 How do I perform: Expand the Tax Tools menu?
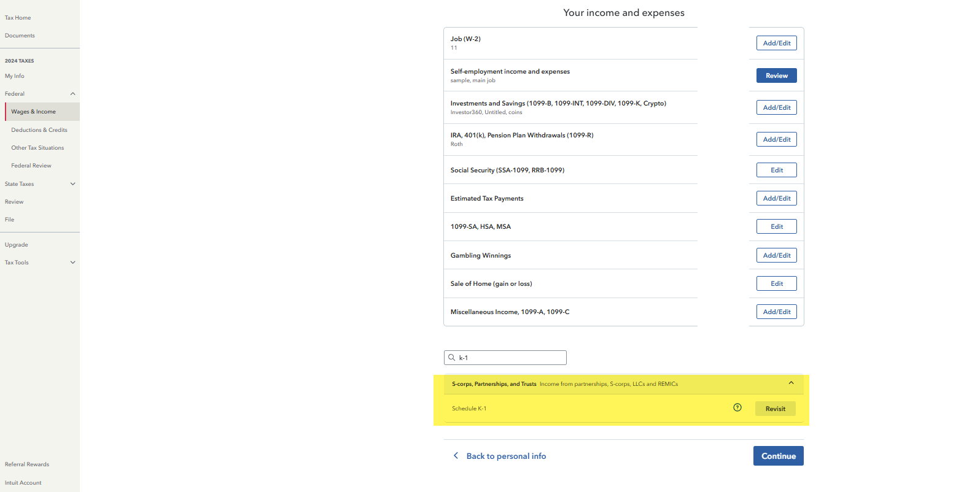click(72, 263)
